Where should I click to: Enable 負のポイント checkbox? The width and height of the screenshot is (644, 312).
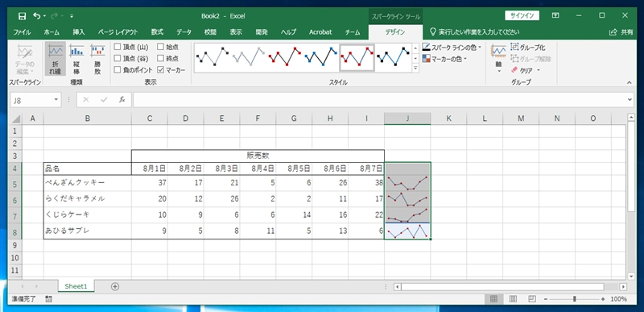[x=118, y=70]
